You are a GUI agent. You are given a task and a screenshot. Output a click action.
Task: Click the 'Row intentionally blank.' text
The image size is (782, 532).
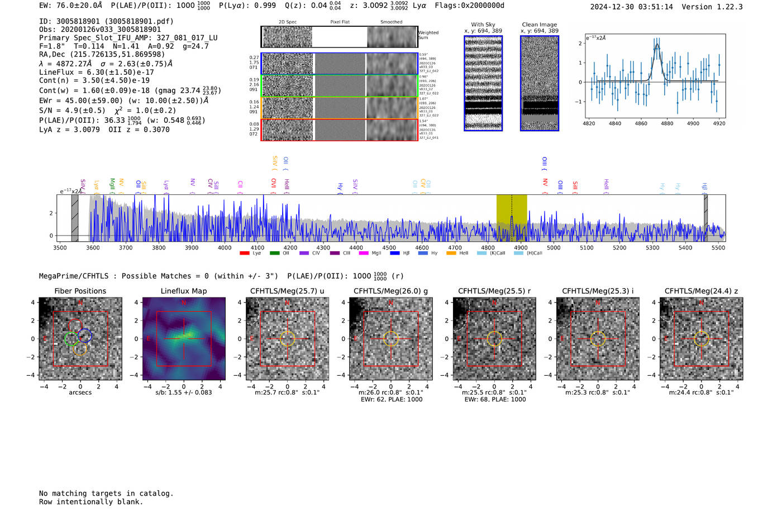click(x=91, y=502)
